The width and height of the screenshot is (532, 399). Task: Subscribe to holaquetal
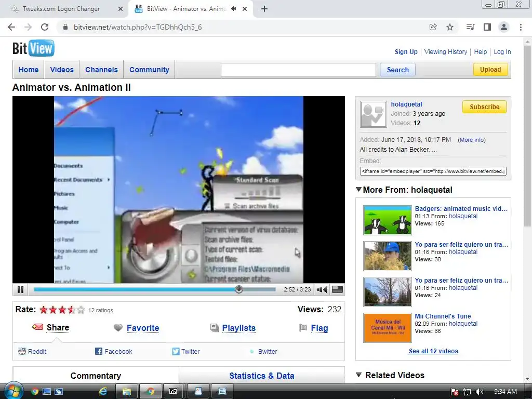pos(484,107)
